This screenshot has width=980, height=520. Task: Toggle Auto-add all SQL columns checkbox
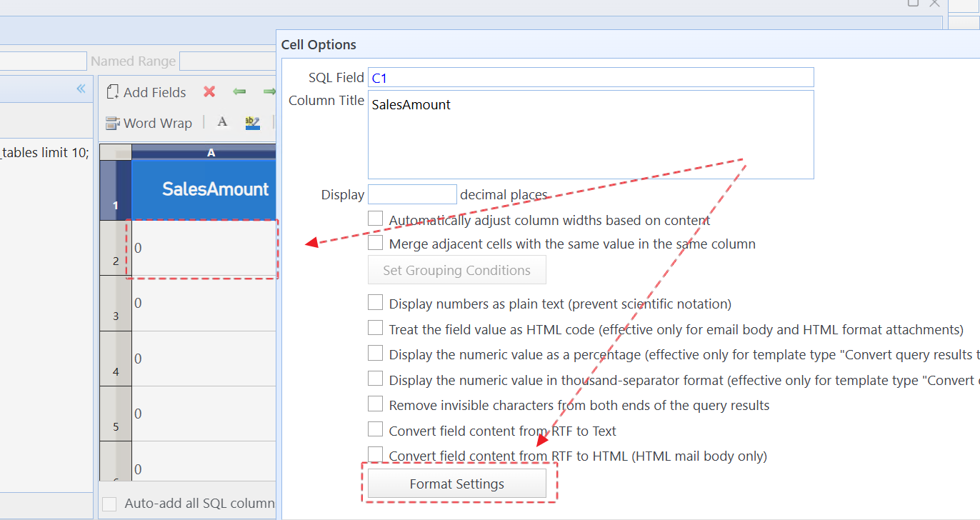pyautogui.click(x=109, y=504)
